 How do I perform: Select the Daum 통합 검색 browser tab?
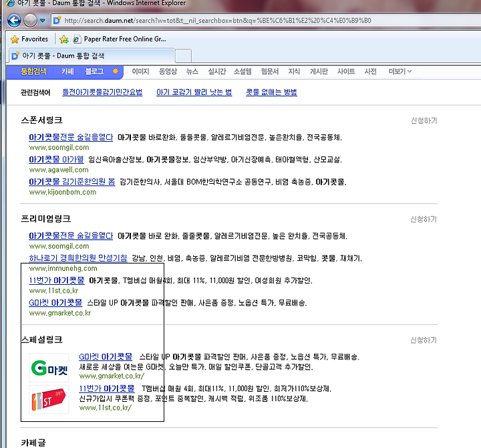[x=92, y=55]
